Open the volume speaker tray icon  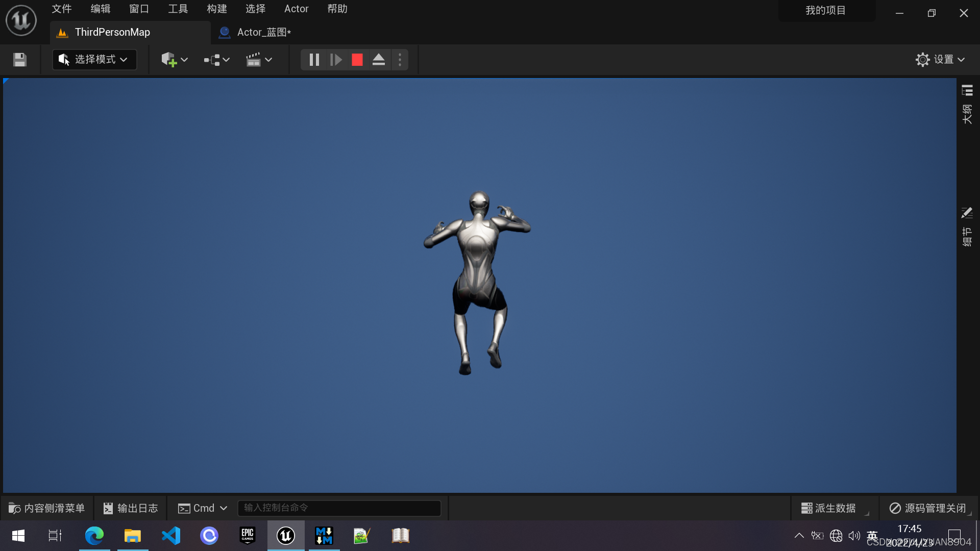tap(854, 536)
